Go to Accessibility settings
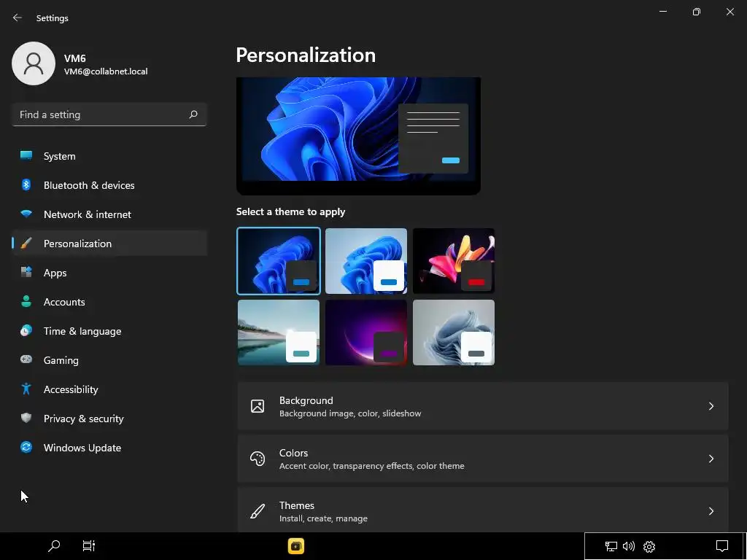 point(109,389)
